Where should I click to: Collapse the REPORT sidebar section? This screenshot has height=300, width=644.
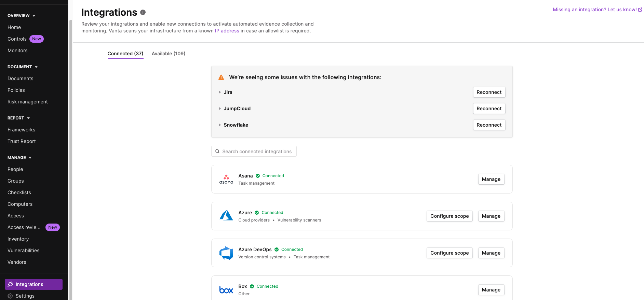pos(18,118)
